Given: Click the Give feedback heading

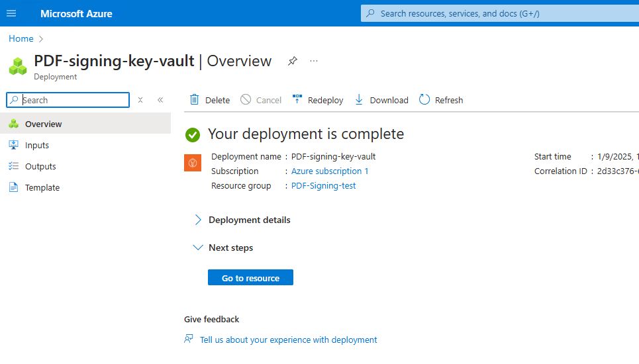Looking at the screenshot, I should [211, 319].
